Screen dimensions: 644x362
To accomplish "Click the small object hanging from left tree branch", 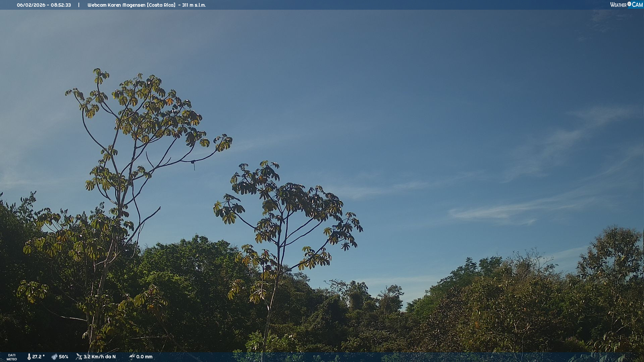I will pyautogui.click(x=193, y=164).
